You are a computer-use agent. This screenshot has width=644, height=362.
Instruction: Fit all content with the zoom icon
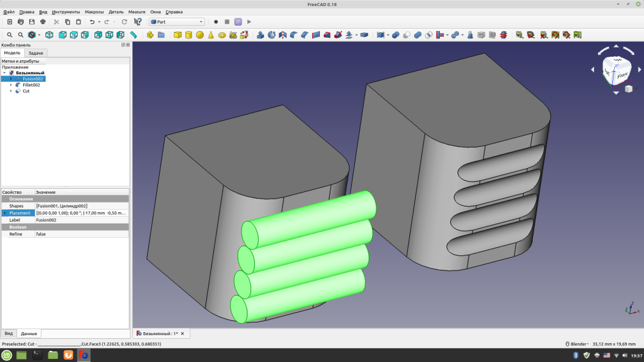tap(9, 35)
